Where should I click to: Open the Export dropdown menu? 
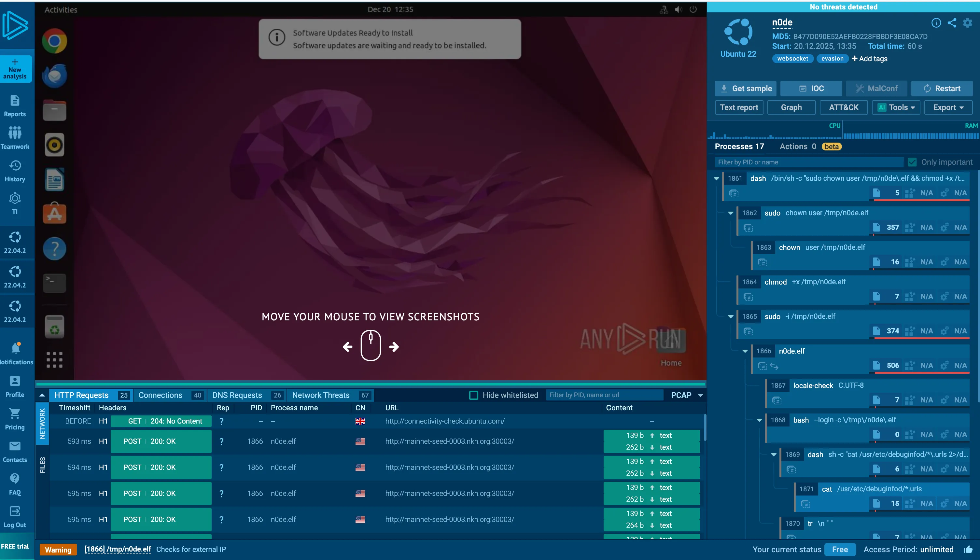(948, 107)
